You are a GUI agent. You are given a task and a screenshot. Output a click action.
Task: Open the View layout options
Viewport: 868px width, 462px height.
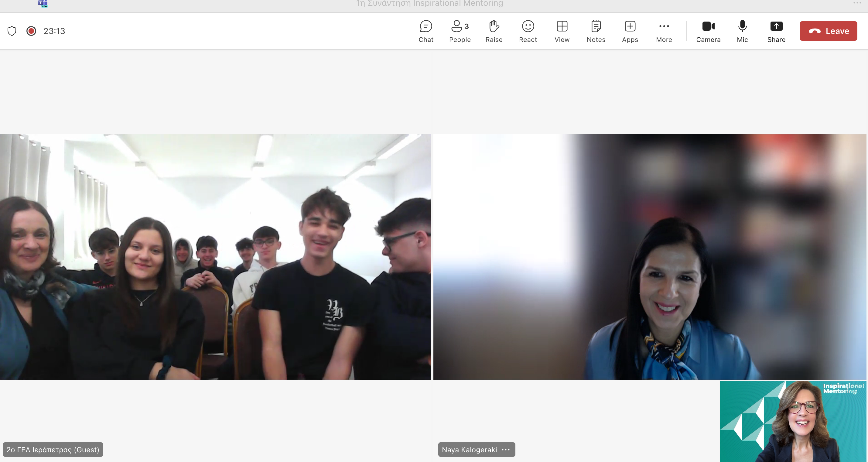(562, 31)
